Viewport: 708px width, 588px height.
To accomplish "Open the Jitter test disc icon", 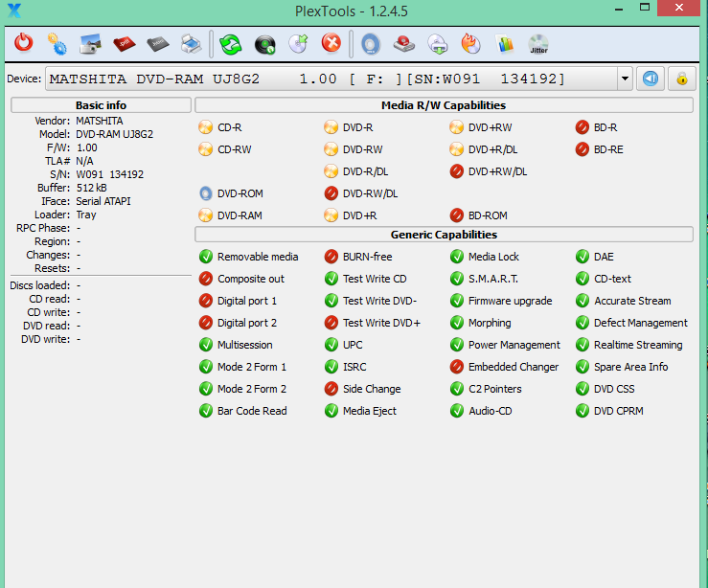I will click(x=538, y=44).
